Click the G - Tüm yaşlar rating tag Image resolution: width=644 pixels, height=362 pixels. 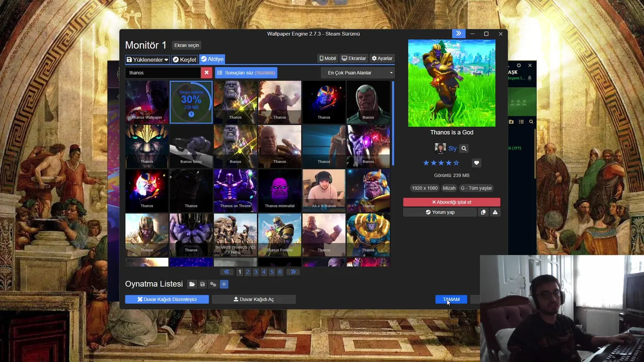476,188
